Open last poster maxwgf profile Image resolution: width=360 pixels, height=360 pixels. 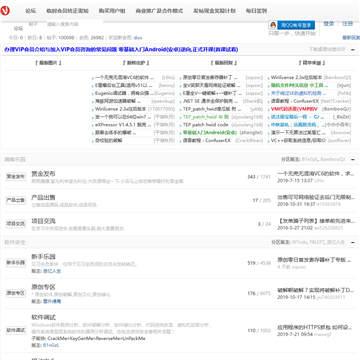pos(323,334)
